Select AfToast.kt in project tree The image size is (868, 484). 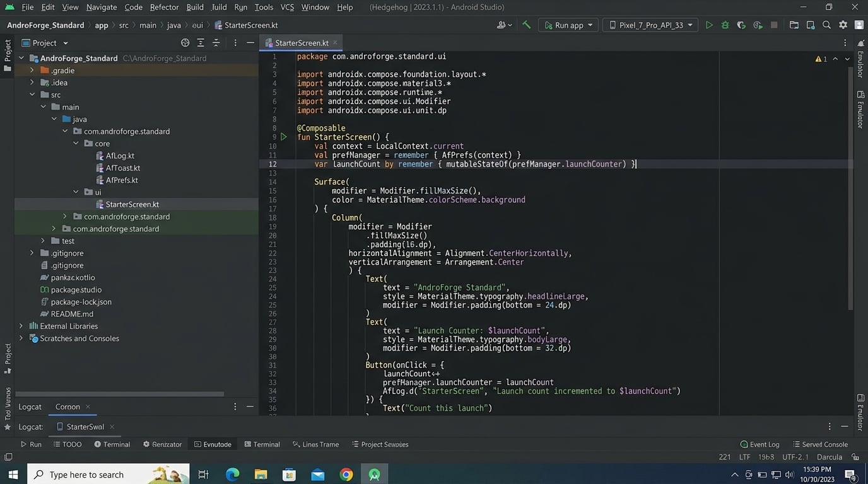tap(123, 168)
